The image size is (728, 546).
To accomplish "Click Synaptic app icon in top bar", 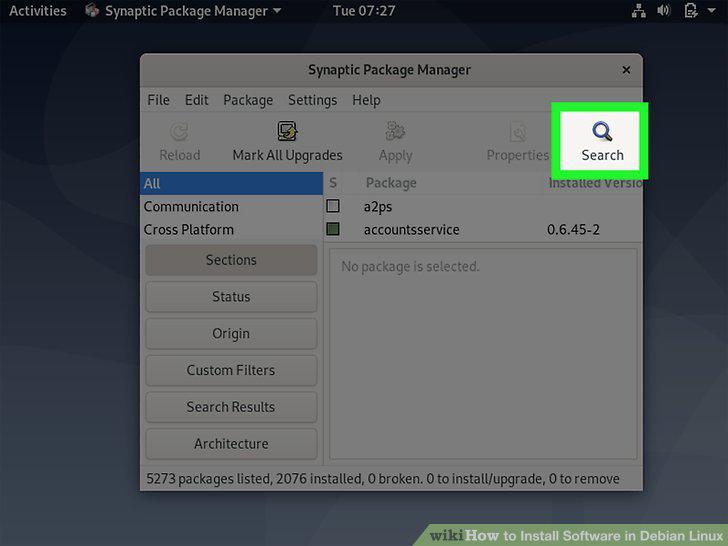I will pos(92,10).
